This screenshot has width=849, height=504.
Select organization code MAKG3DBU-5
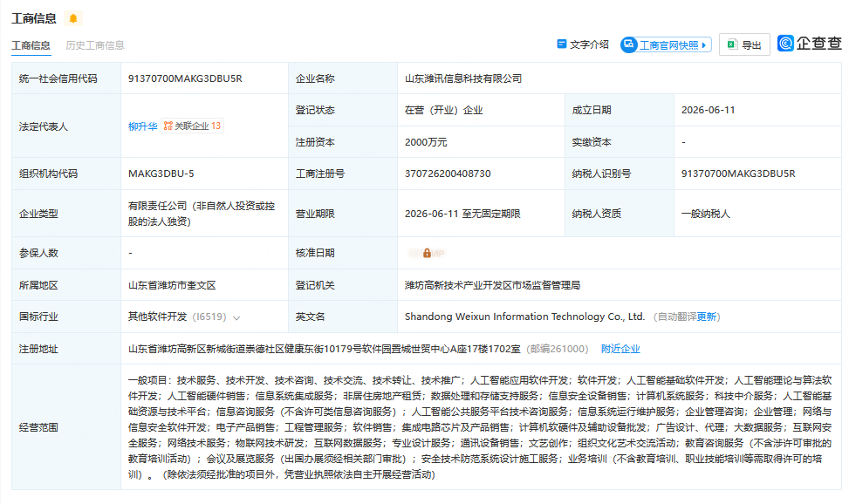coord(161,174)
